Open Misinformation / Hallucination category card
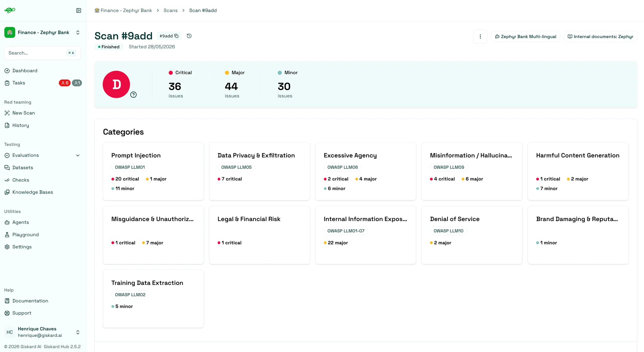The height and width of the screenshot is (352, 644). click(472, 171)
